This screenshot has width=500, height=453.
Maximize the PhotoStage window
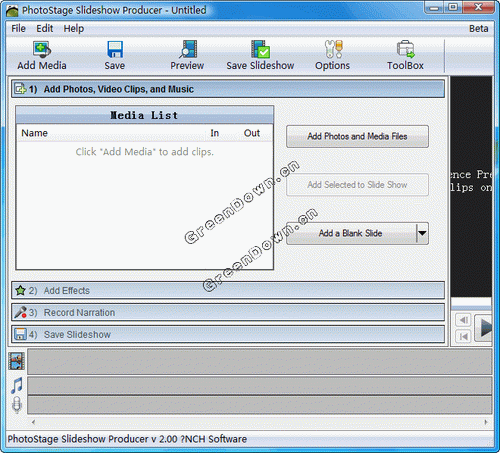click(453, 7)
